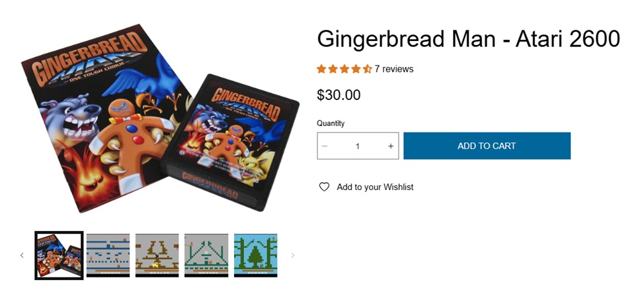Increase quantity with the plus button

(391, 146)
